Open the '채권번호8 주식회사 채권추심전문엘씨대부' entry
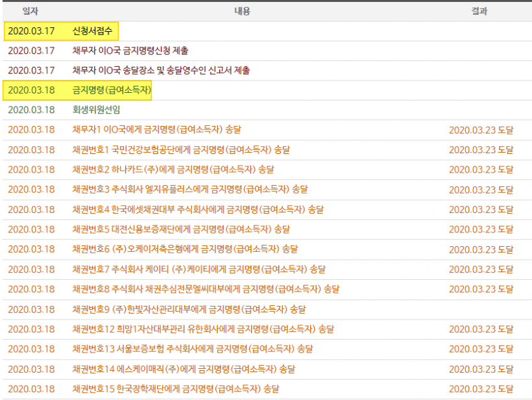Image resolution: width=532 pixels, height=400 pixels. coord(206,289)
